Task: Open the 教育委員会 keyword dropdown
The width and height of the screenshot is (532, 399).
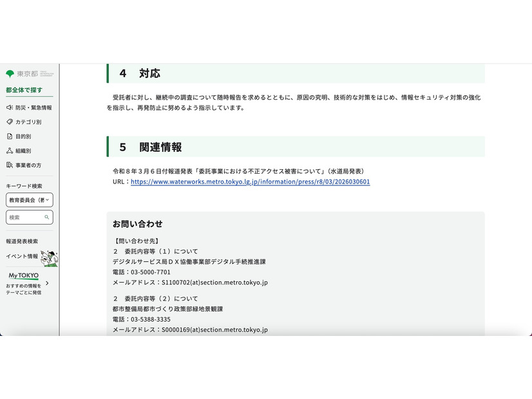Action: (x=29, y=200)
